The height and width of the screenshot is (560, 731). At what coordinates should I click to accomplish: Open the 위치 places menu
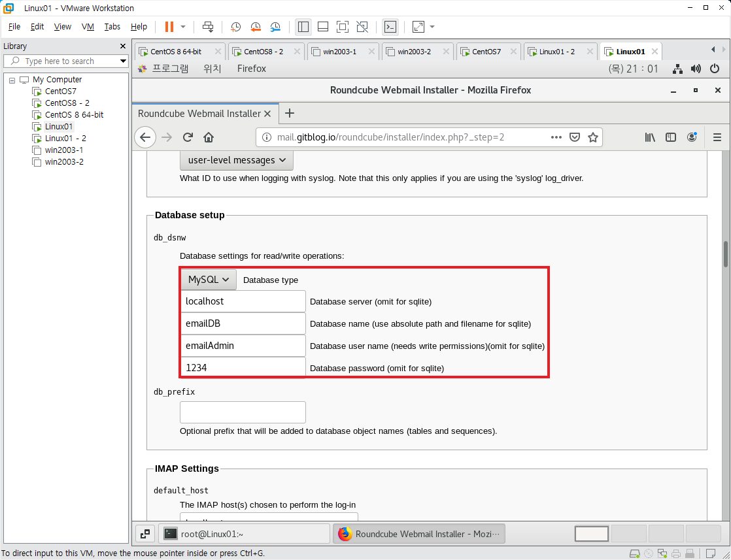[x=212, y=69]
